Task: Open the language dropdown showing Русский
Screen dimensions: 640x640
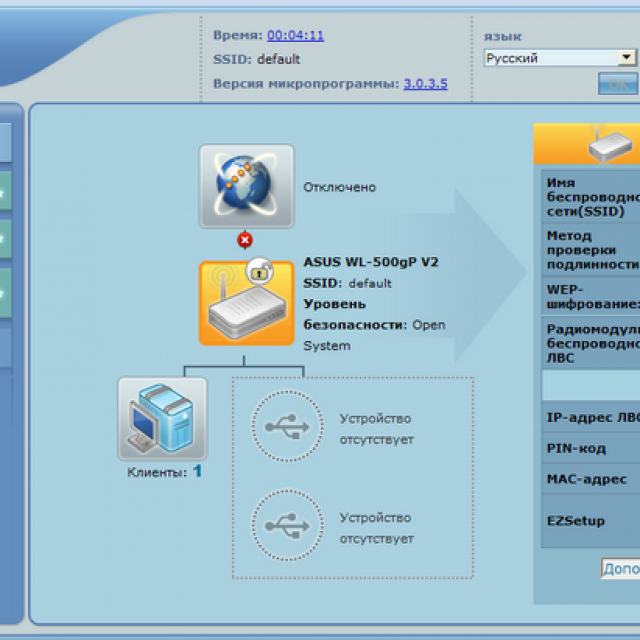Action: click(560, 58)
